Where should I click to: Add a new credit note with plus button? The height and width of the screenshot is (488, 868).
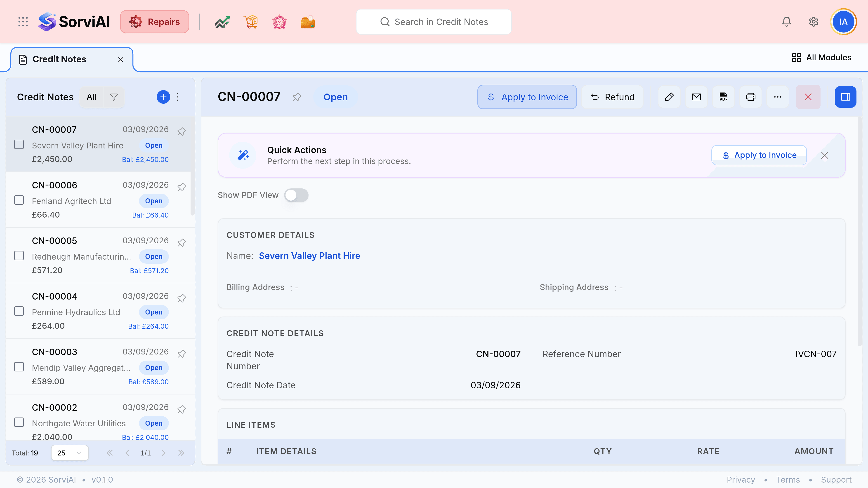tap(163, 97)
